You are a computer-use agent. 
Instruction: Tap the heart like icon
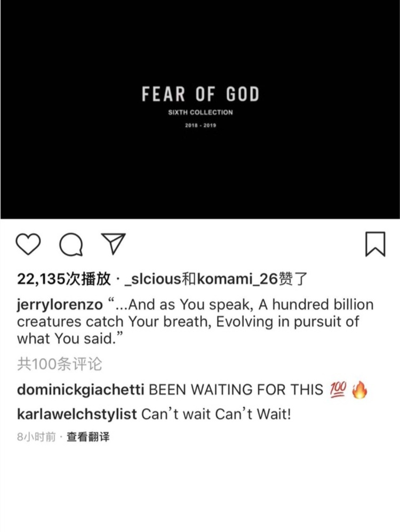tap(28, 244)
